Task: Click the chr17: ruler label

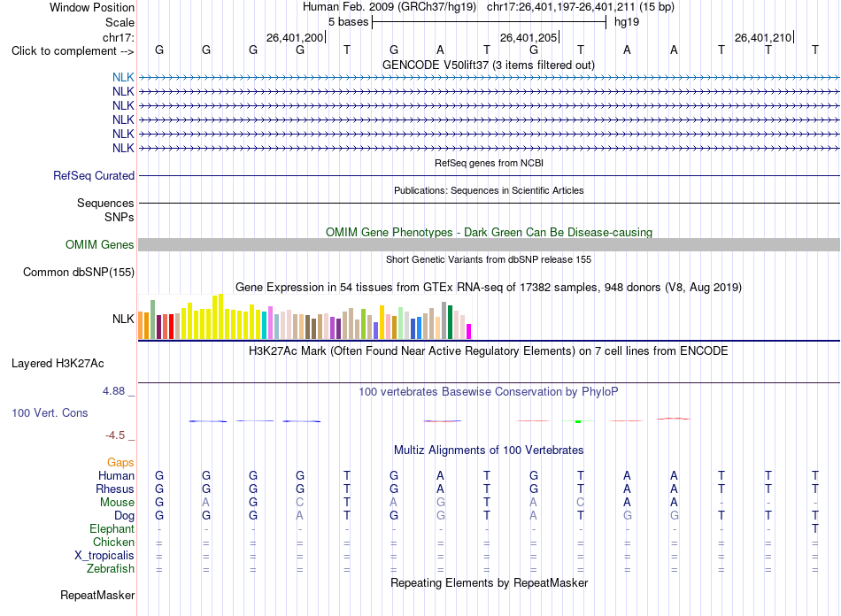Action: point(119,37)
